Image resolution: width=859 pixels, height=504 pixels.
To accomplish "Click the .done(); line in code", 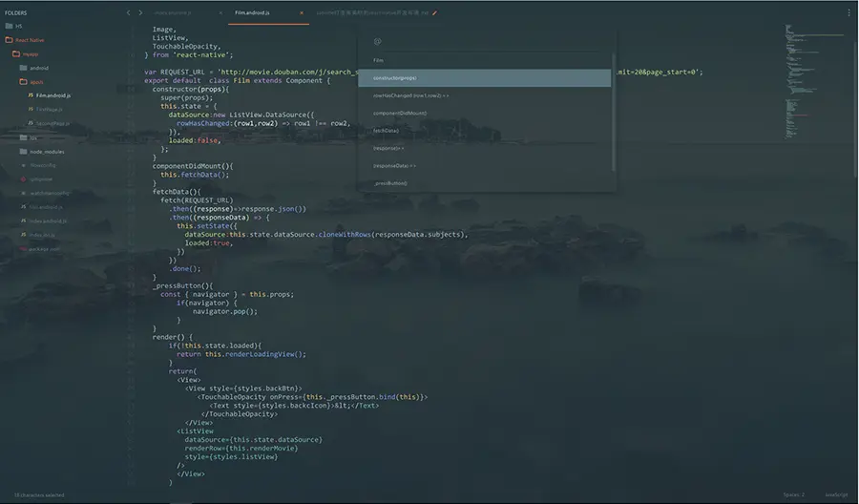I will pyautogui.click(x=185, y=268).
